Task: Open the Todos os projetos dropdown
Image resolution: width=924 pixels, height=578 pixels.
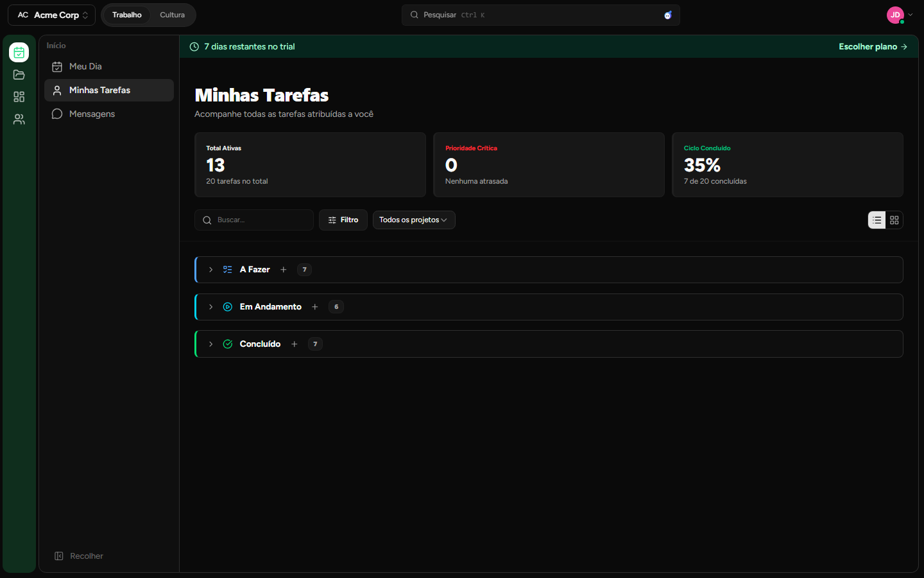Action: (414, 220)
